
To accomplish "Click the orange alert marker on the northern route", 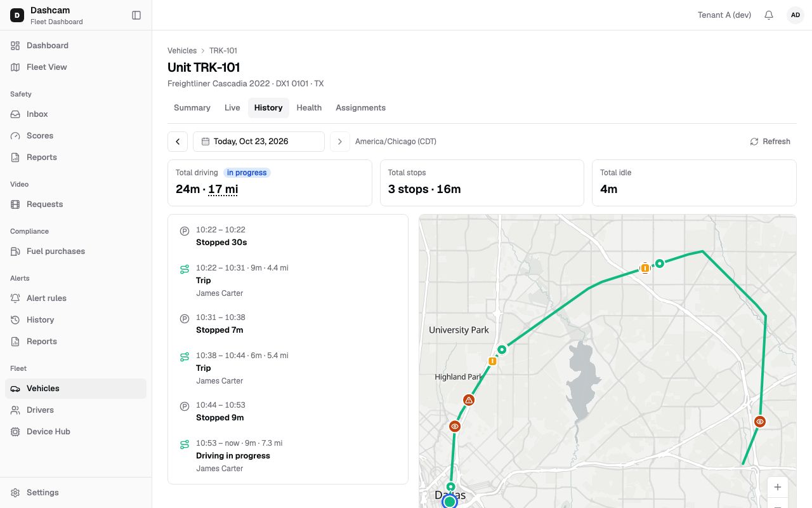I will click(645, 268).
